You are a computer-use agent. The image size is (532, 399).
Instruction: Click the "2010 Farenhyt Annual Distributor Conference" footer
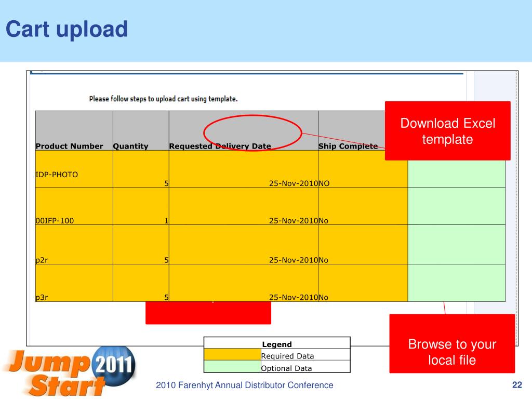(x=245, y=385)
